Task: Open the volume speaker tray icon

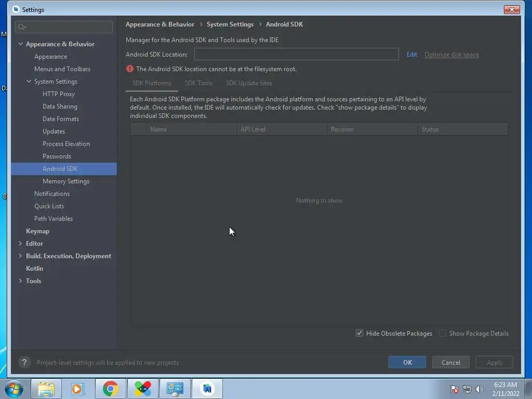Action: pos(480,389)
